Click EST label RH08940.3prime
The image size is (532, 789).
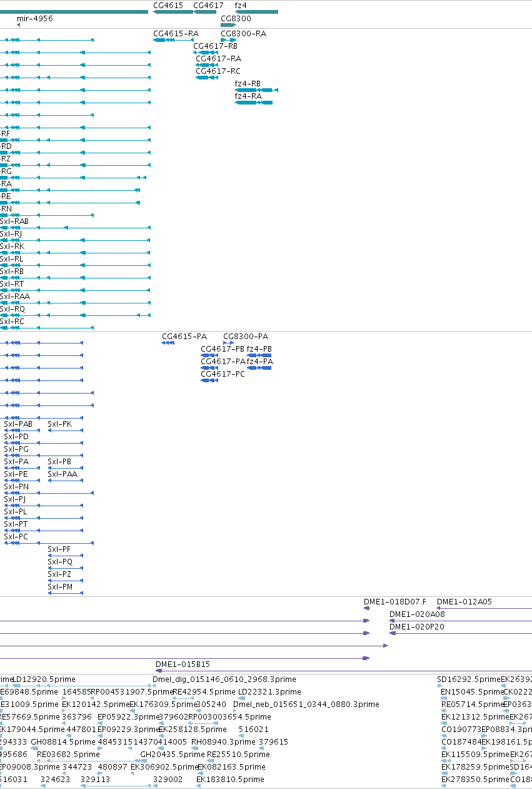tap(223, 741)
